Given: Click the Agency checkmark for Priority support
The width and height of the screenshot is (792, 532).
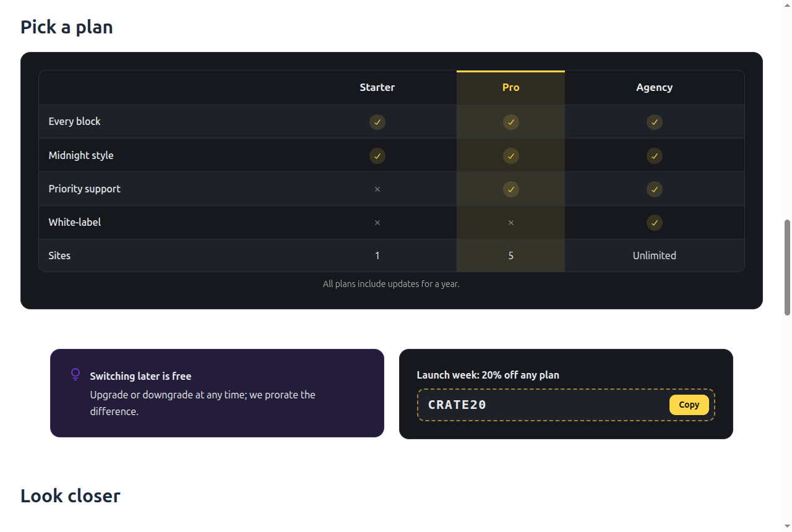Looking at the screenshot, I should 654,189.
